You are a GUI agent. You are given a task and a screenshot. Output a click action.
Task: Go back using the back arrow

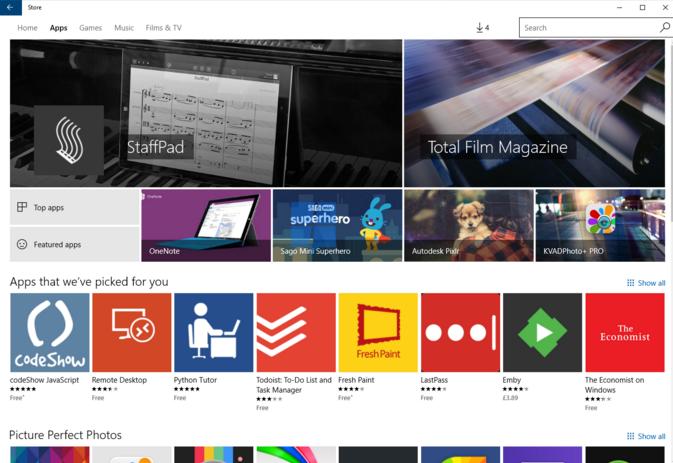click(10, 7)
